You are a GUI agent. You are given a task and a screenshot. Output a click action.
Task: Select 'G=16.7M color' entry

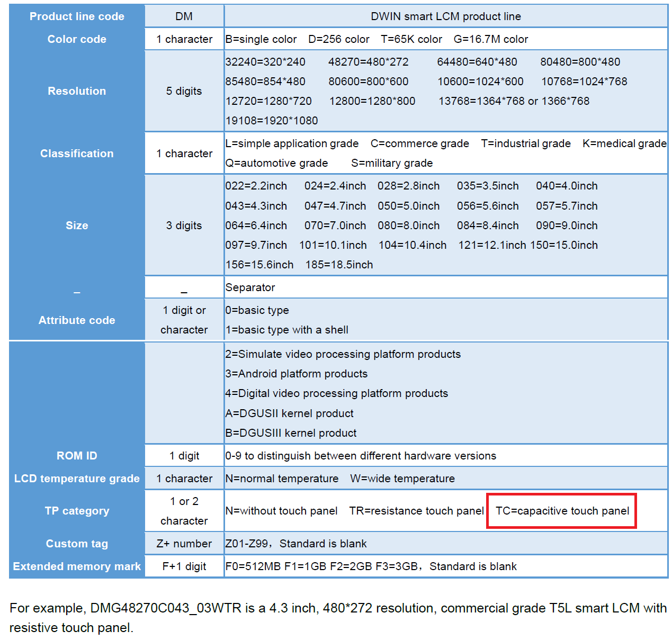pos(491,39)
